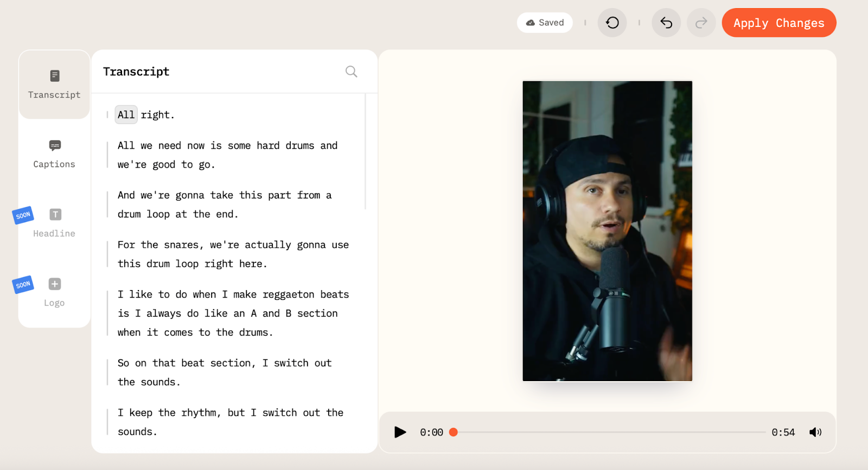Click the Headline T icon

[x=55, y=215]
